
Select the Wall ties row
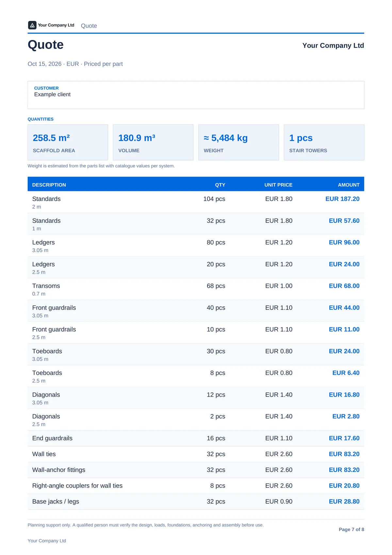coord(196,454)
